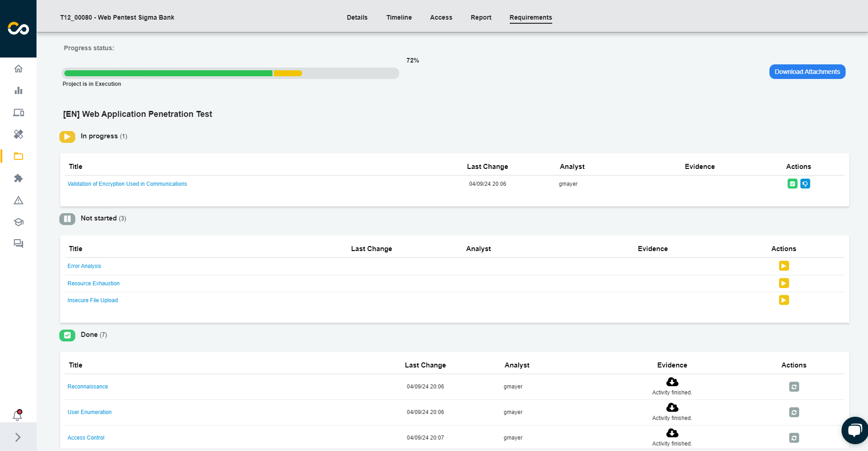868x451 pixels.
Task: Click the Evidence header in Not started table
Action: (x=653, y=249)
